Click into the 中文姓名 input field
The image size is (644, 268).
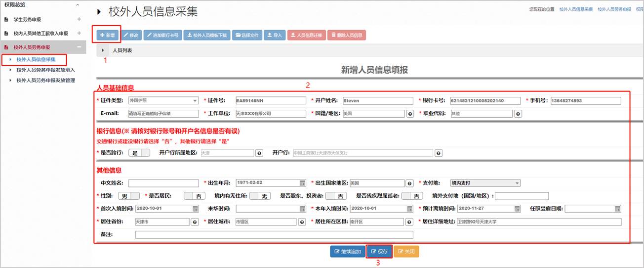click(x=163, y=183)
